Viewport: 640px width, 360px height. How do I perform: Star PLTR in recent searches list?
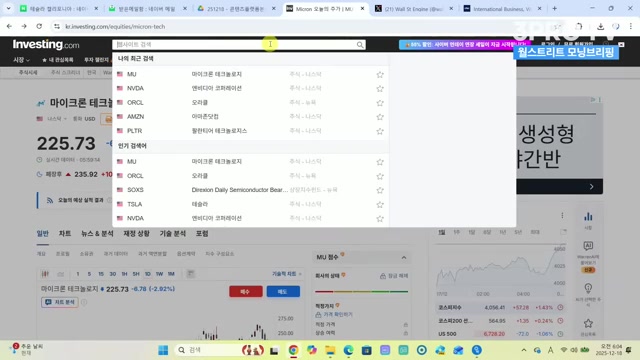click(x=380, y=131)
